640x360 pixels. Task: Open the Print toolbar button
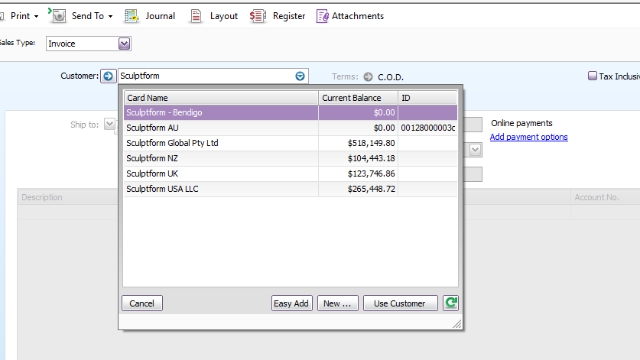(20, 16)
